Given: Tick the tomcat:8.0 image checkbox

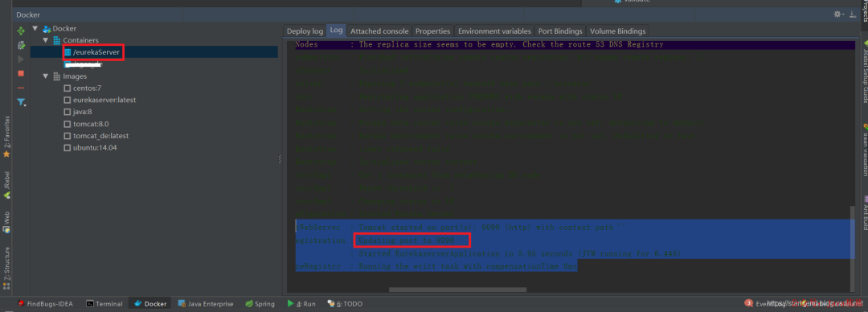Looking at the screenshot, I should (x=67, y=124).
